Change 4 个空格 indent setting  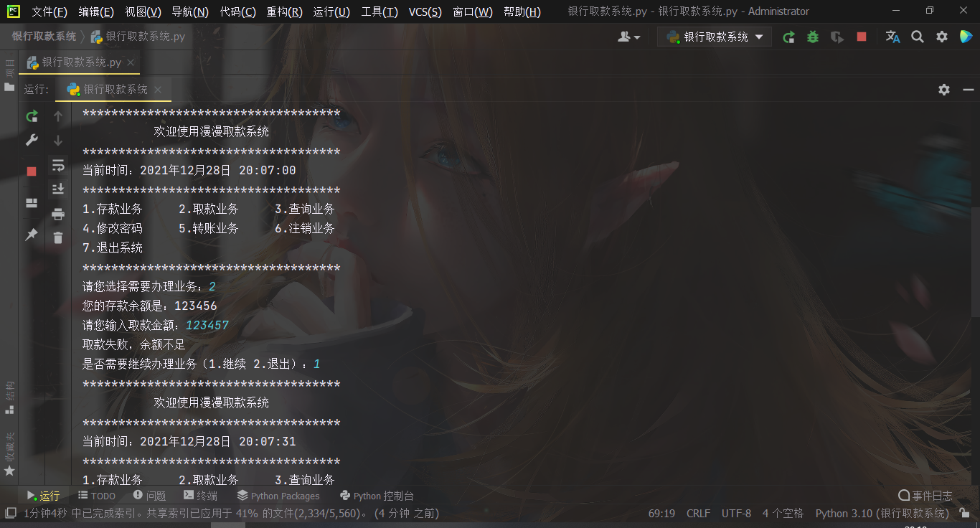tap(783, 514)
